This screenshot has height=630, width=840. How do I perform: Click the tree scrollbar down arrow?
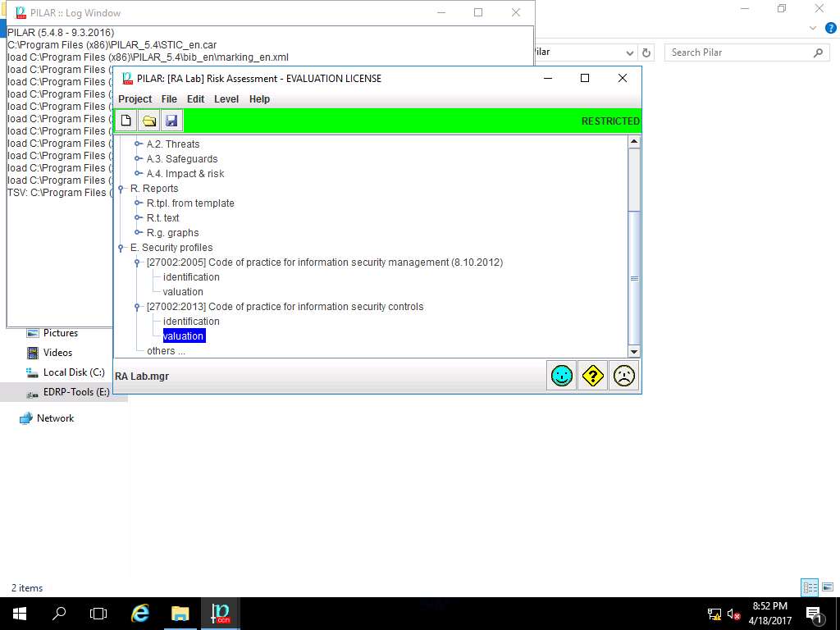634,352
